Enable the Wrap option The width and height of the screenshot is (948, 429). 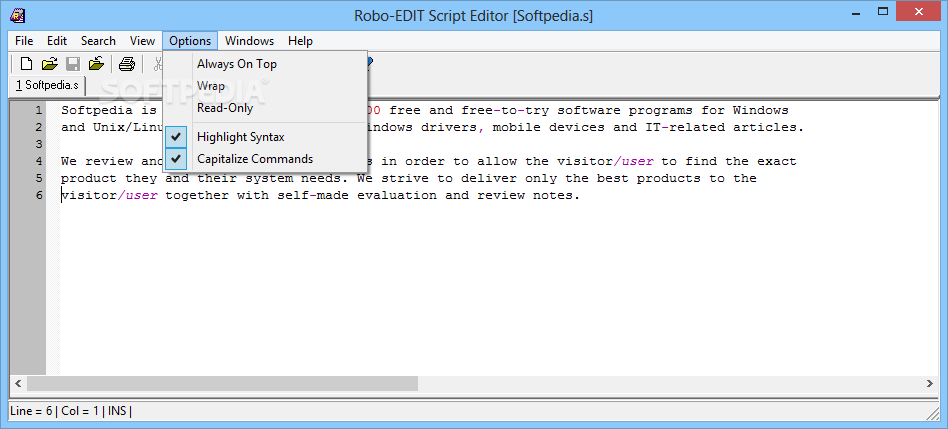[265, 86]
